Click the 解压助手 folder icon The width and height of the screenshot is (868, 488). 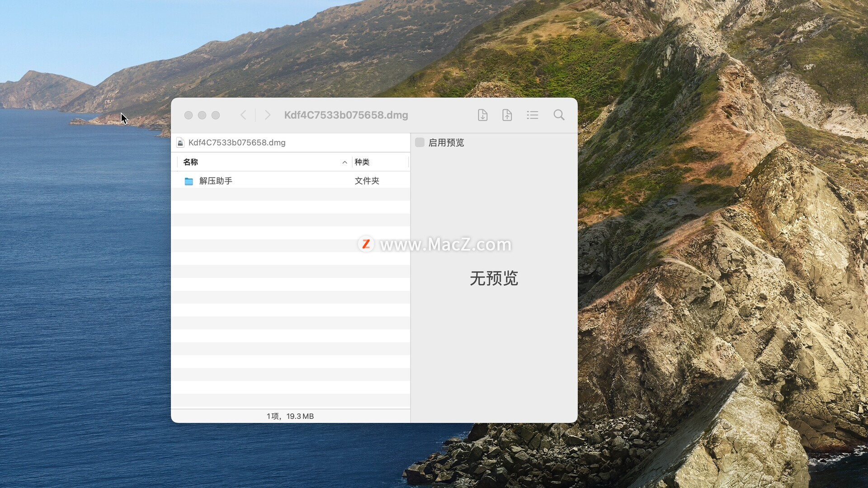click(x=189, y=181)
